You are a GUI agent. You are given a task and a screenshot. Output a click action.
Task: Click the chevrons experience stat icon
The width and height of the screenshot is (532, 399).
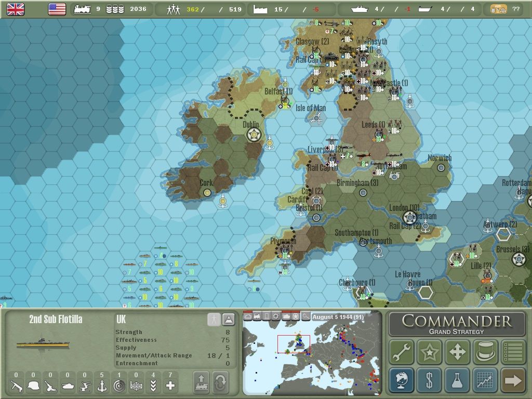tap(153, 385)
